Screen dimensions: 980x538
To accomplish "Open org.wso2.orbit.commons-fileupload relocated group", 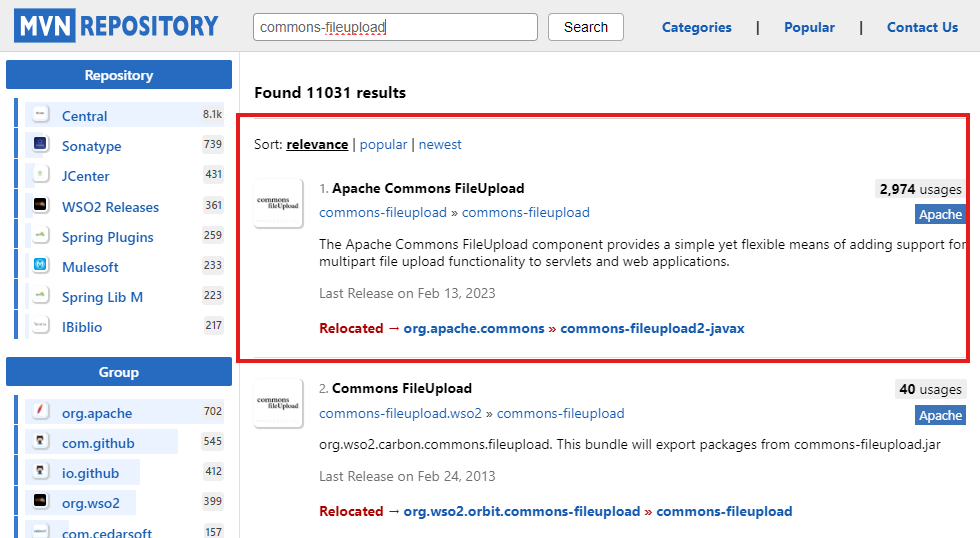I will [x=522, y=511].
